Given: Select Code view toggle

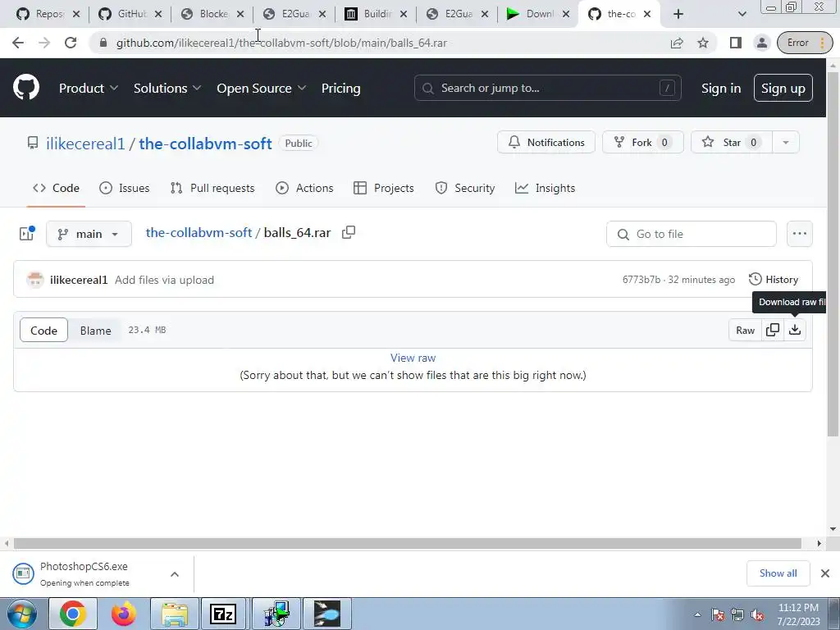Looking at the screenshot, I should 44,331.
